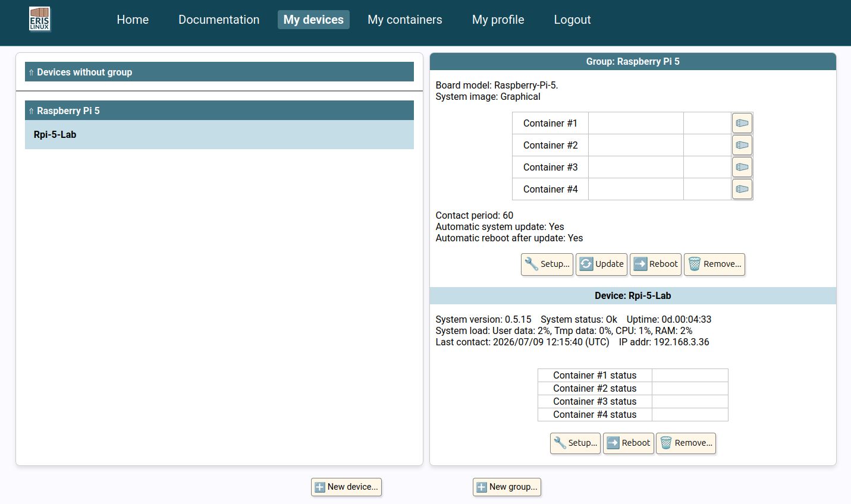The width and height of the screenshot is (851, 504).
Task: Collapse the Raspberry Pi 5 group header
Action: pyautogui.click(x=219, y=111)
